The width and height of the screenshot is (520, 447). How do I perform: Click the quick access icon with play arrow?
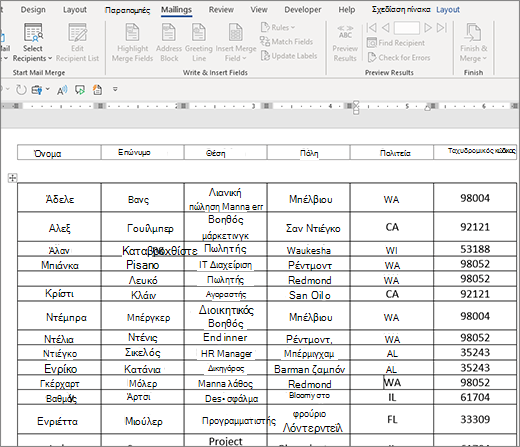(80, 90)
